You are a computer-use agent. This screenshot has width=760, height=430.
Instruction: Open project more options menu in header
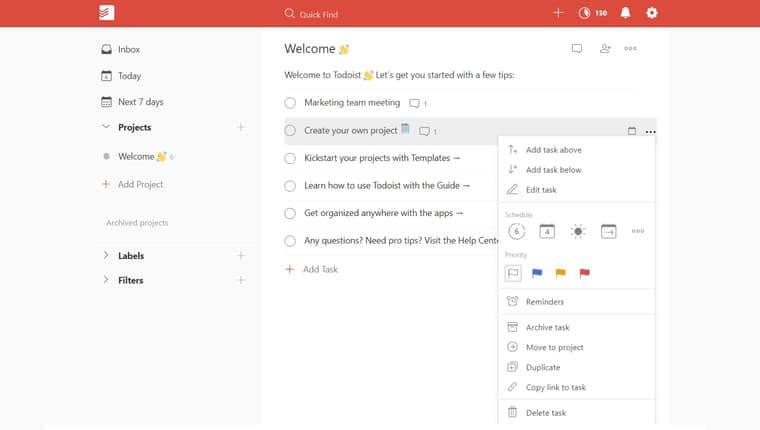[631, 48]
